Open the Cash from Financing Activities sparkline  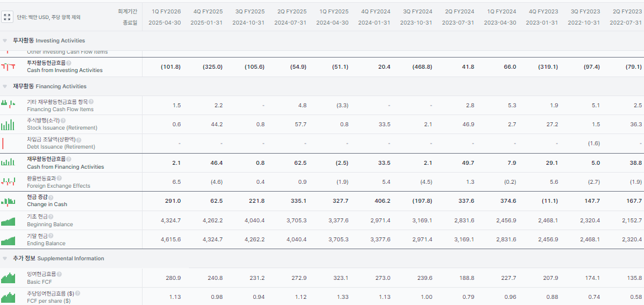click(8, 163)
